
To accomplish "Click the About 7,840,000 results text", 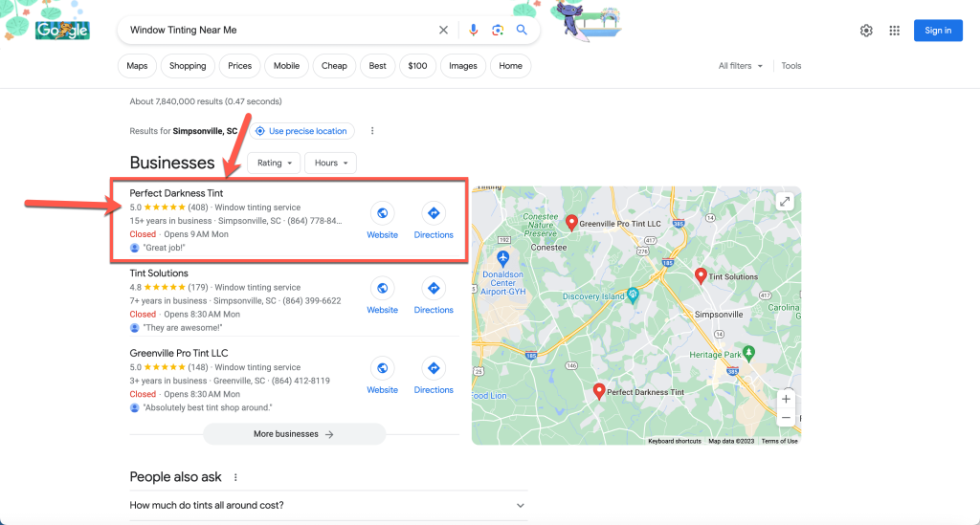I will pos(206,101).
